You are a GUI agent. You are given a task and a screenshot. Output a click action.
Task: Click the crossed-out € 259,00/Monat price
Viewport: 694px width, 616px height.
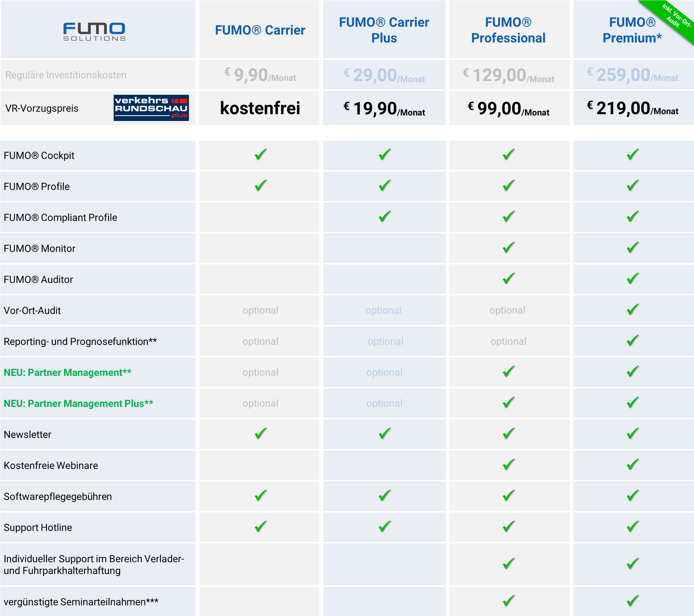pos(632,75)
